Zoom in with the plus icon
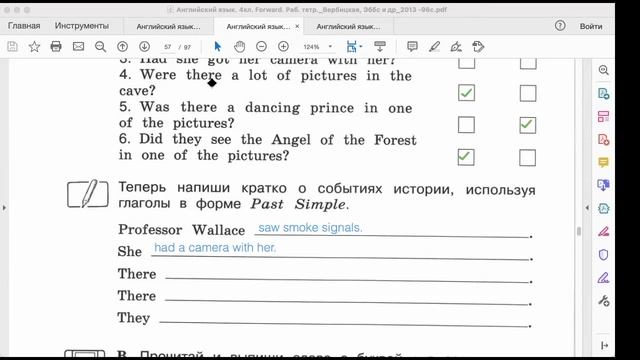This screenshot has width=640, height=360. [283, 47]
